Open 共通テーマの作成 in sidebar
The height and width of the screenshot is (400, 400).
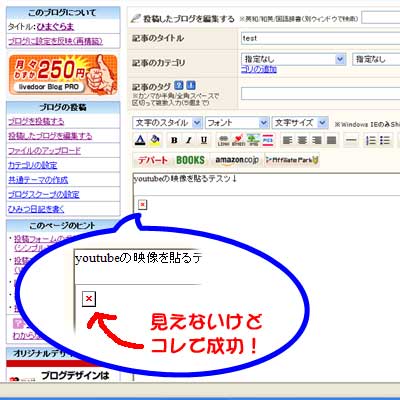coord(38,180)
